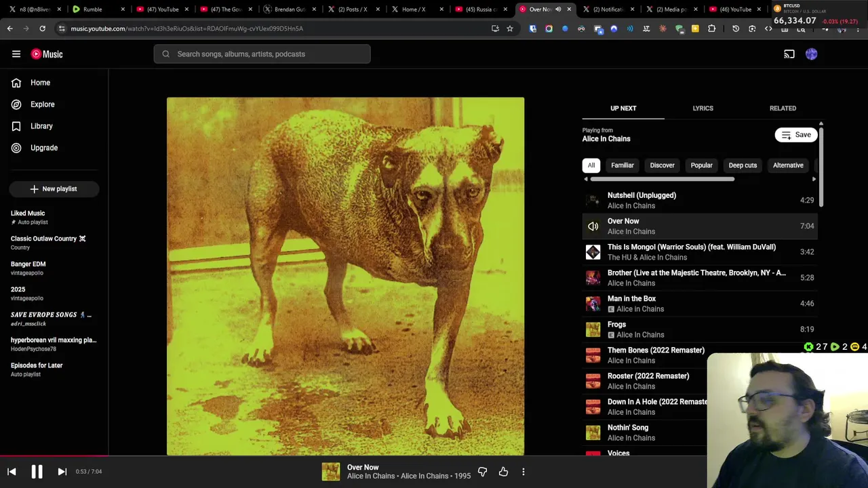Like the song Over Now
The image size is (868, 488).
(503, 472)
